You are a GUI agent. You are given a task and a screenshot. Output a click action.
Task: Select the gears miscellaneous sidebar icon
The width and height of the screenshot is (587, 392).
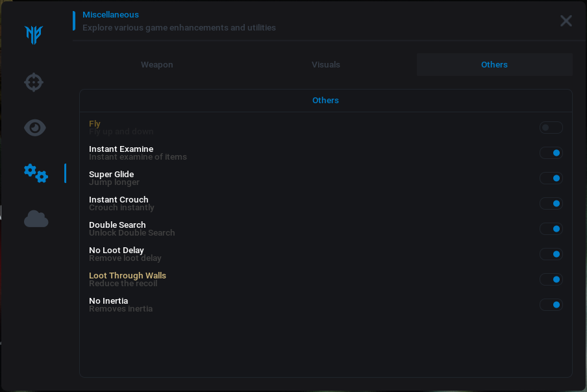36,173
